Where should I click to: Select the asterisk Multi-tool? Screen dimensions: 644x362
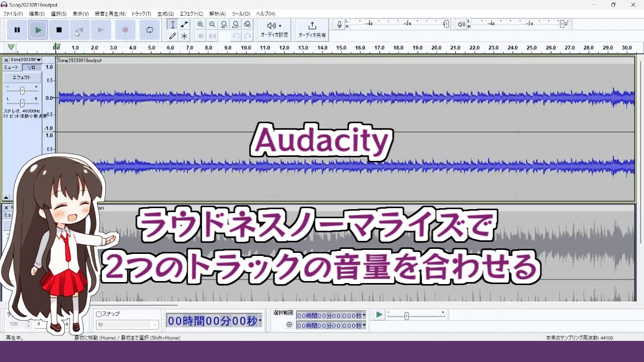coord(184,36)
